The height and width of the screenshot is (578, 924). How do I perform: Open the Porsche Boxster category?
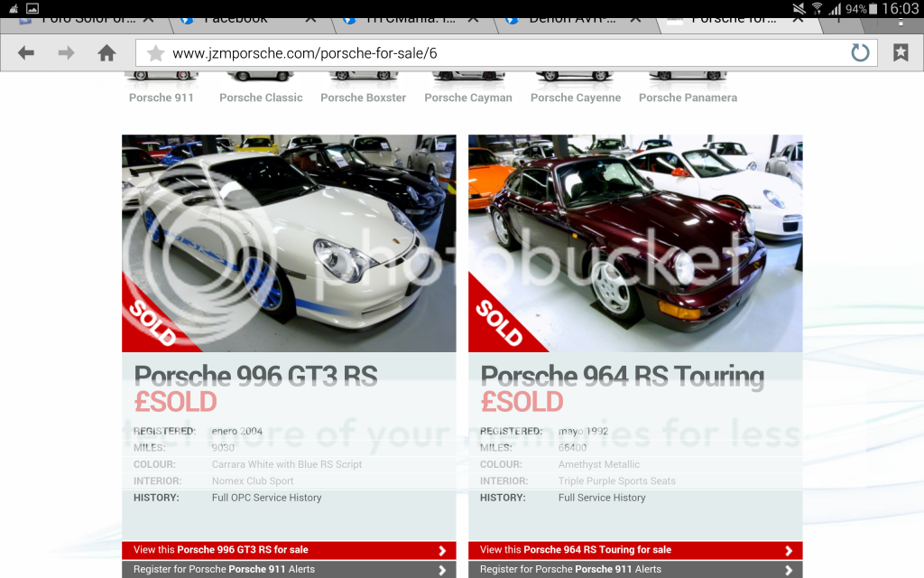363,98
